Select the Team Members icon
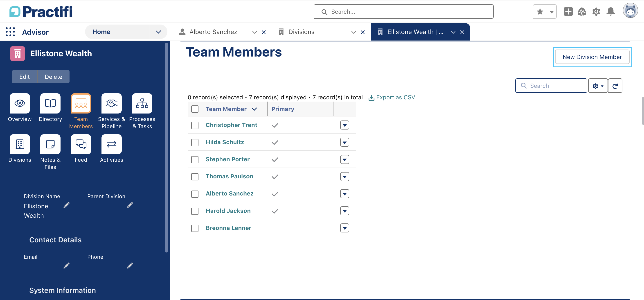This screenshot has height=300, width=644. [x=81, y=103]
